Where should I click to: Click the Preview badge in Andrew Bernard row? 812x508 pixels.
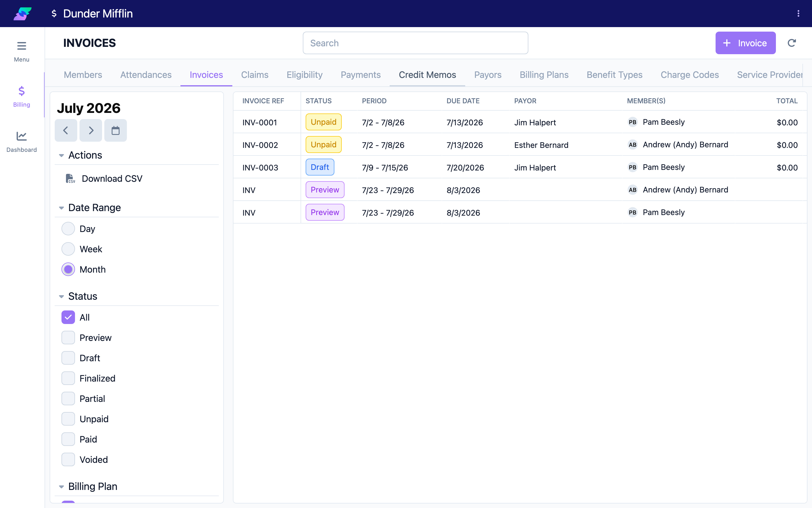point(325,190)
